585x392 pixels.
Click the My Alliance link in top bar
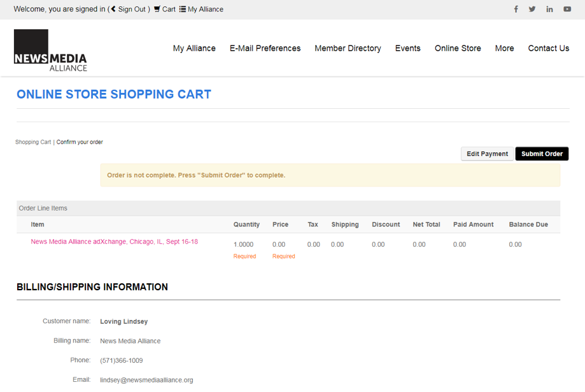[x=206, y=10]
